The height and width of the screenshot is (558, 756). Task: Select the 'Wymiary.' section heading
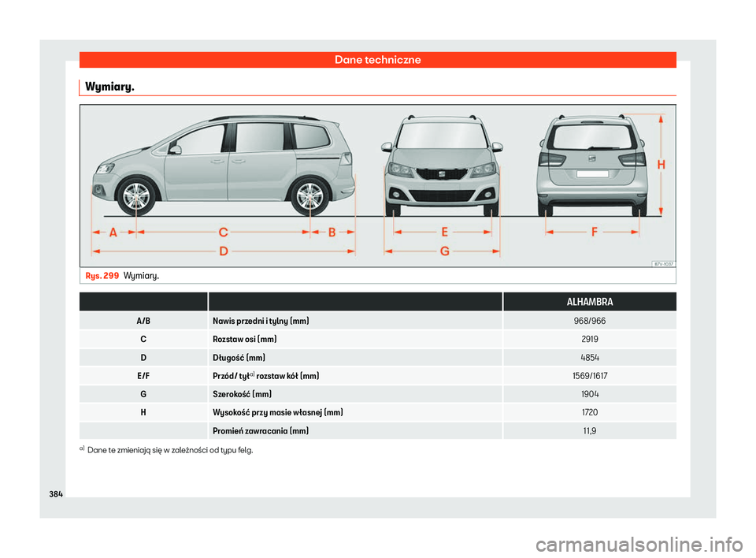(109, 87)
